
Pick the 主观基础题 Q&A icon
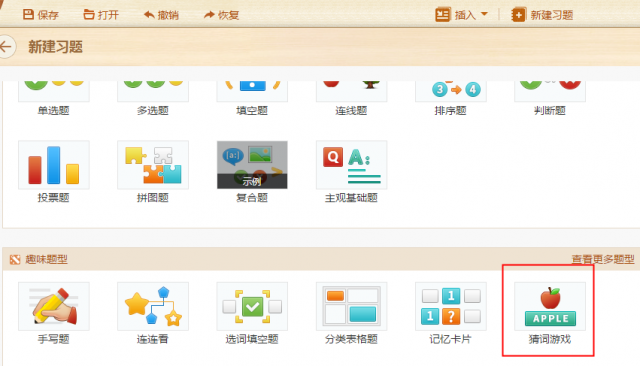(351, 165)
